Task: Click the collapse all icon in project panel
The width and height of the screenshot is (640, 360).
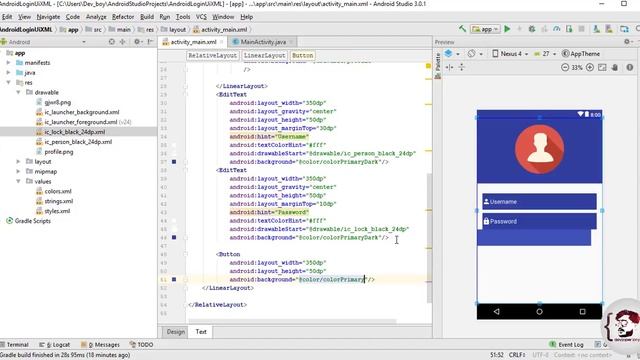Action: (x=122, y=42)
